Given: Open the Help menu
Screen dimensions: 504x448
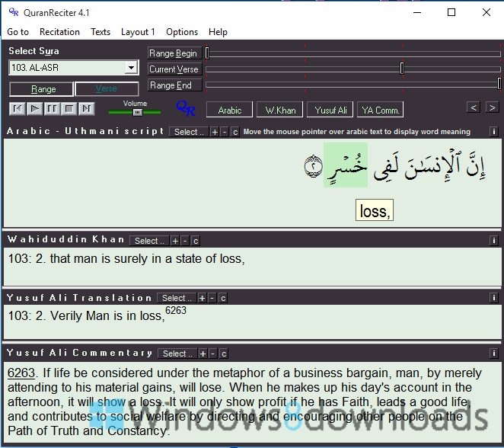Looking at the screenshot, I should tap(218, 32).
